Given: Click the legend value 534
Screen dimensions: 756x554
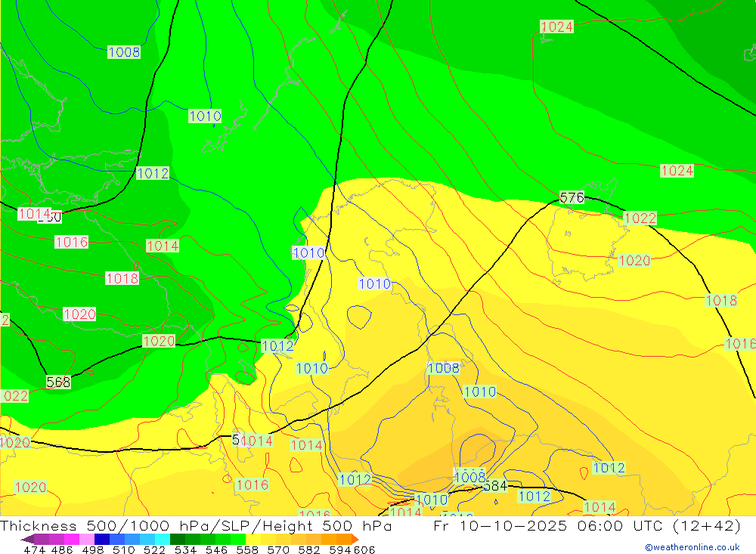Looking at the screenshot, I should pos(186,550).
